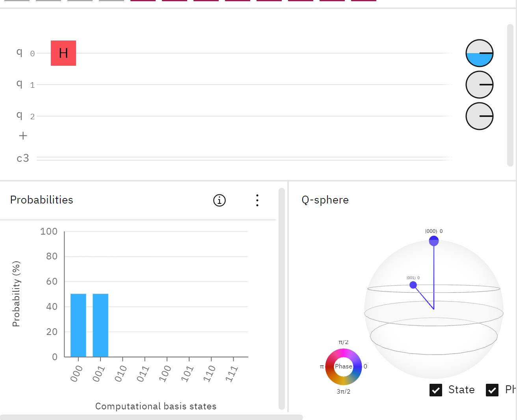Select qubit label q 0
517x420 pixels.
26,53
